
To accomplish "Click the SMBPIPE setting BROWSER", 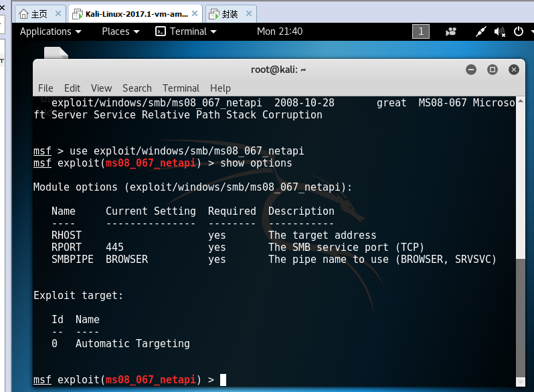I will 126,260.
